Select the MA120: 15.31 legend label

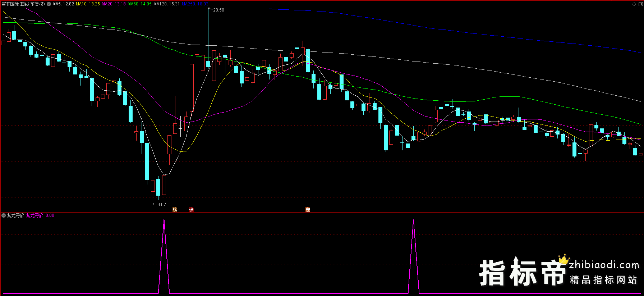166,4
